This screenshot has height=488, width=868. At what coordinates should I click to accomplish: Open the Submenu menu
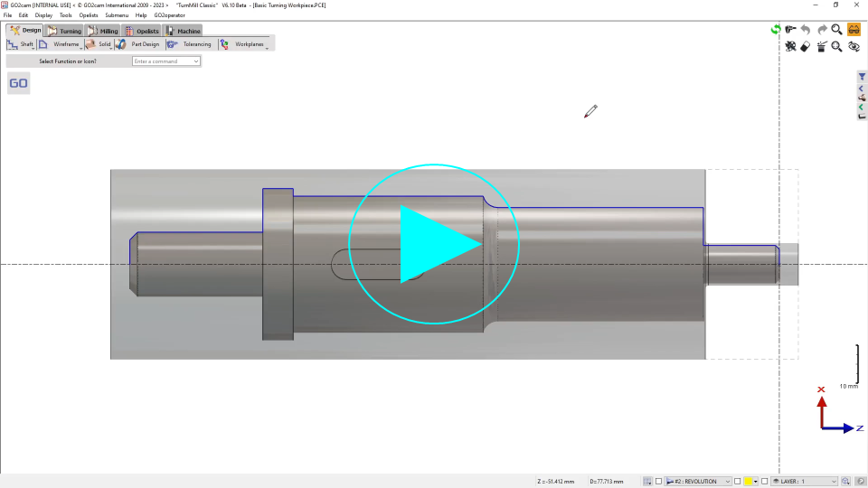point(116,15)
